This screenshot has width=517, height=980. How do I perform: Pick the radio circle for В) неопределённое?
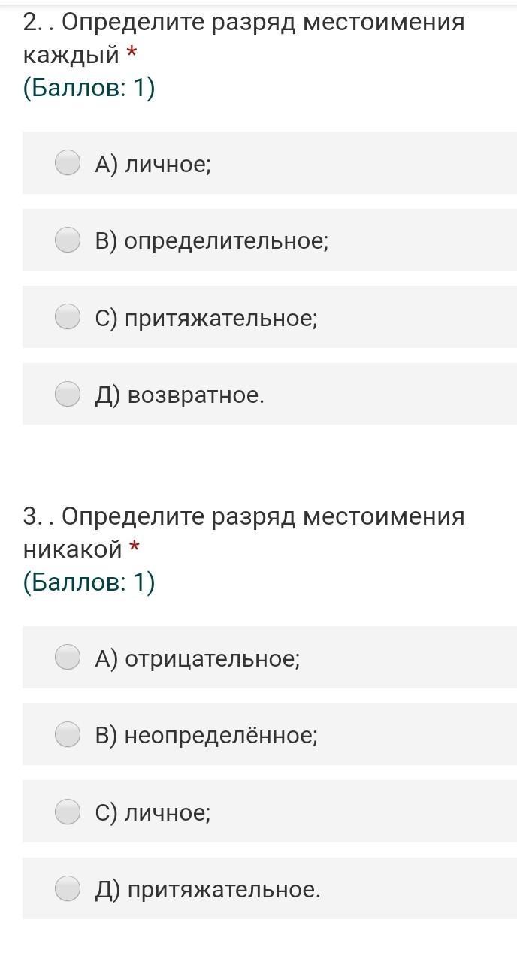68,734
